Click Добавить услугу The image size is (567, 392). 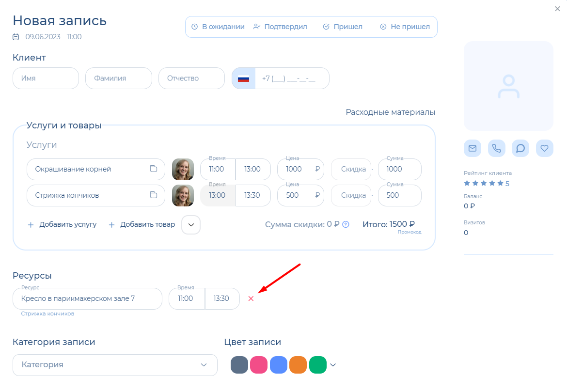(x=62, y=225)
